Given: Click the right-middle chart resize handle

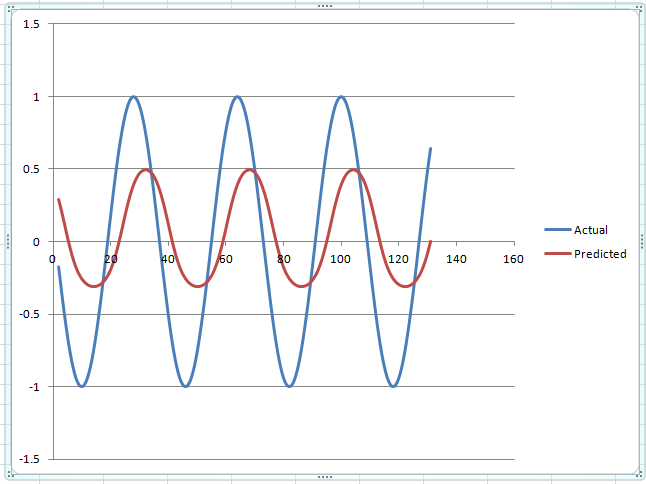Looking at the screenshot, I should click(x=642, y=241).
